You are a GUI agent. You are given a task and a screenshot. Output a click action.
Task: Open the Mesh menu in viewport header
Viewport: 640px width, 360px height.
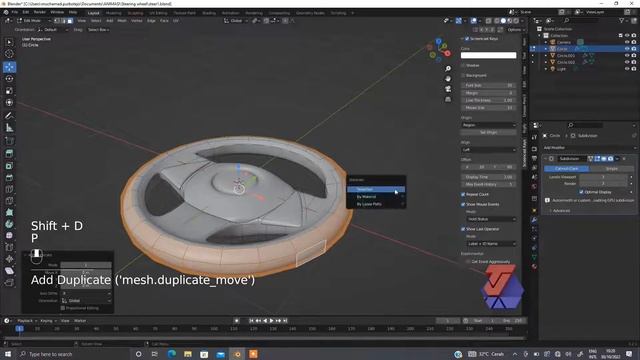point(122,20)
